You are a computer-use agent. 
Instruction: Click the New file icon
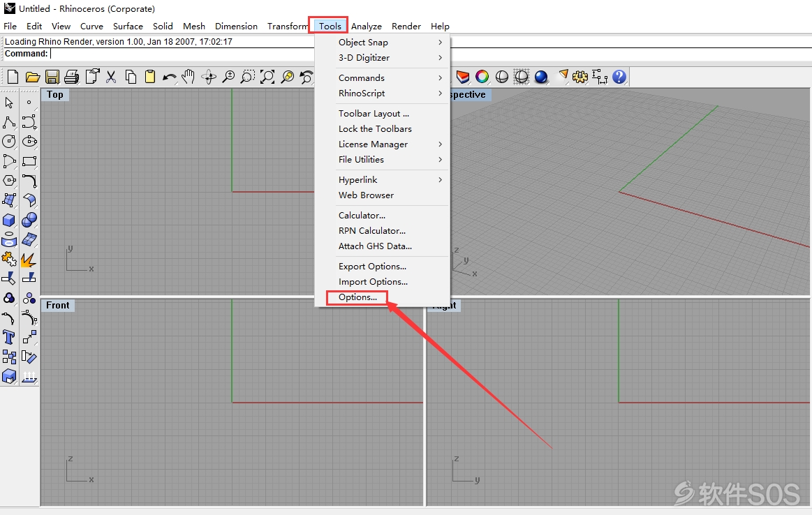click(x=13, y=77)
